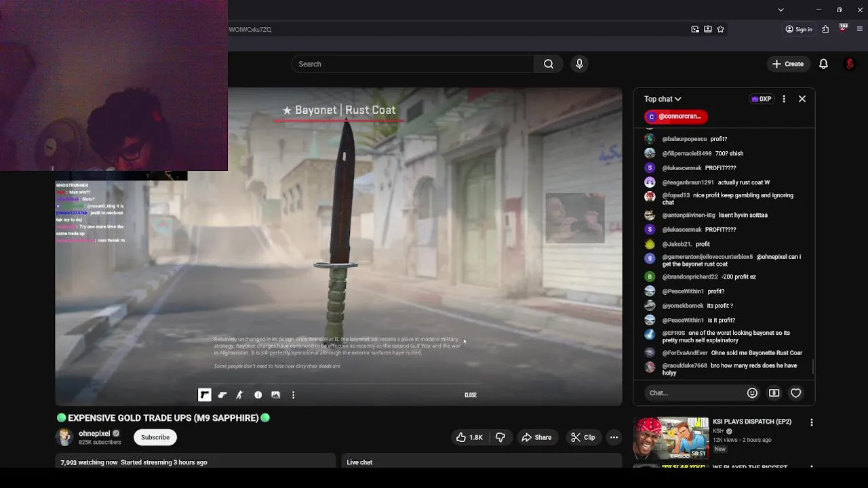The image size is (868, 488).
Task: Click the EXPENSIVE GOLD TRADE UPS video title
Action: coord(163,418)
